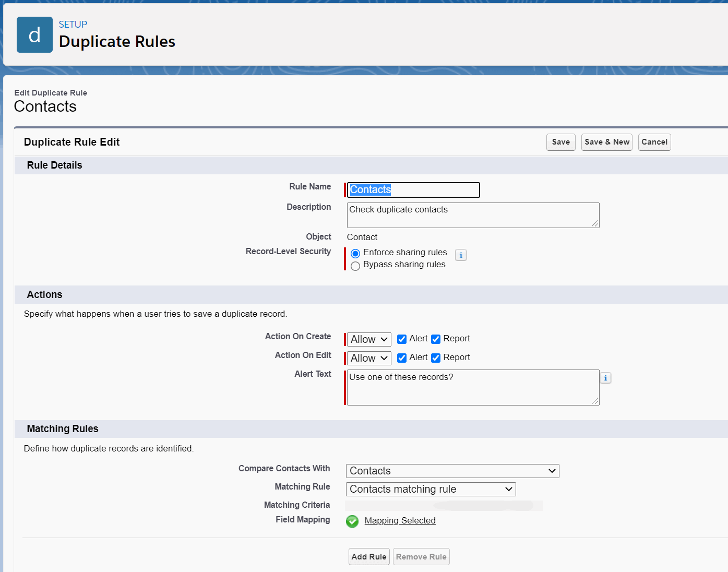Click the Duplicate Rules setup app icon
This screenshot has height=572, width=728.
[x=34, y=34]
